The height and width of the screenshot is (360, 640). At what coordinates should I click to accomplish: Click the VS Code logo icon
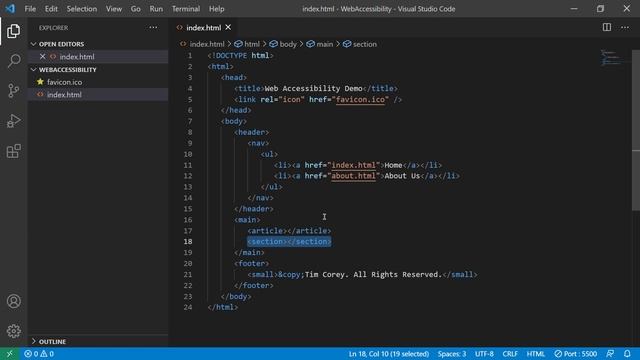(x=10, y=9)
